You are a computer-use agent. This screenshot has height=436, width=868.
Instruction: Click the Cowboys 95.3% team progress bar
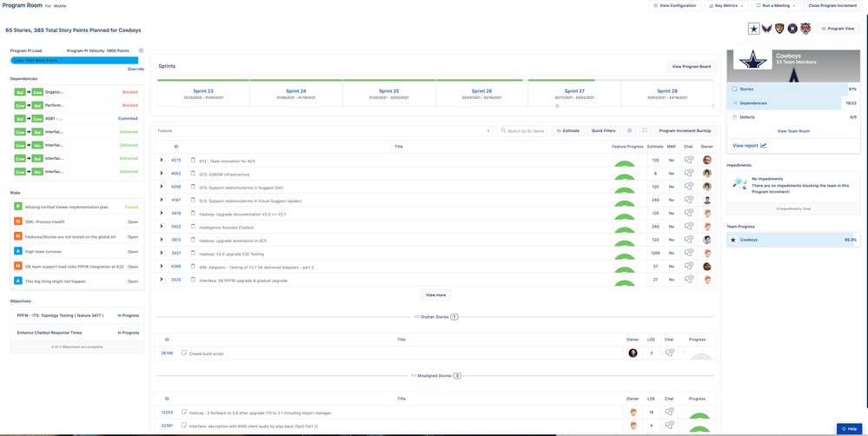[x=793, y=240]
